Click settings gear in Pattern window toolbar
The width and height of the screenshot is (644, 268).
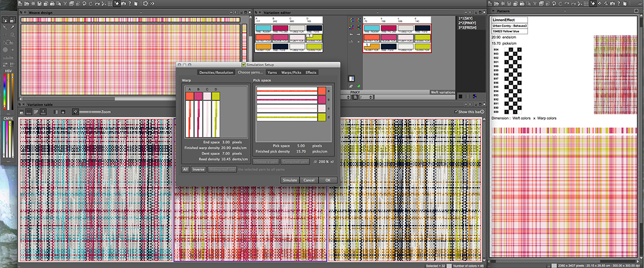click(x=503, y=4)
